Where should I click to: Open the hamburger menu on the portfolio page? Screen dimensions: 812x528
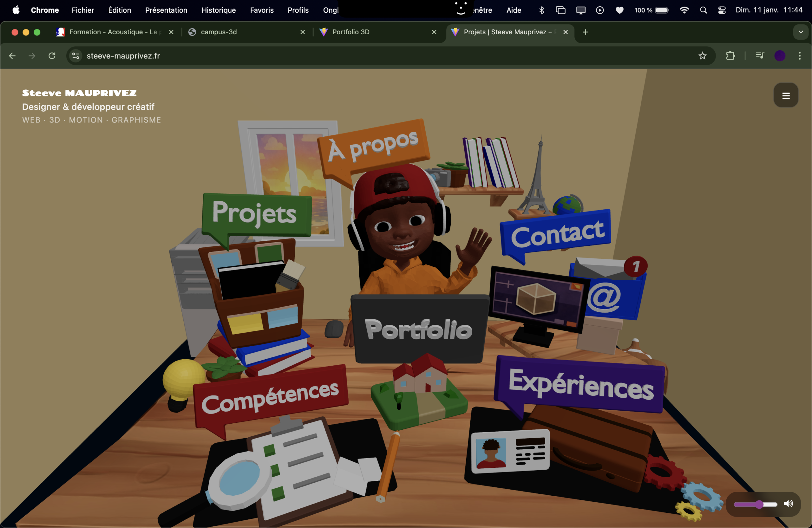[x=786, y=95]
